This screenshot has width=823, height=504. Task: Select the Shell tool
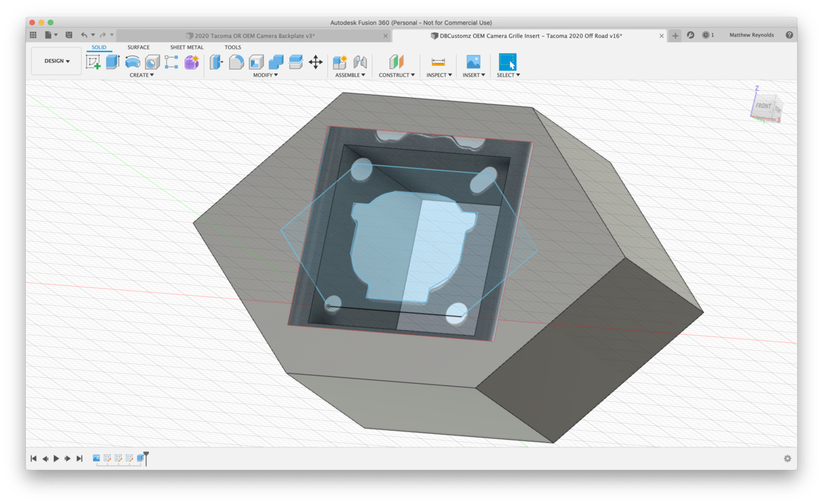(x=257, y=62)
